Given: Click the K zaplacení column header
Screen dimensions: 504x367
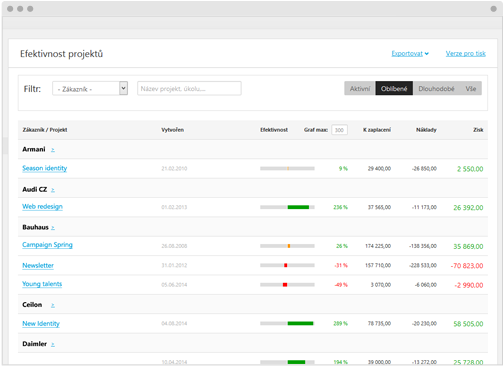Looking at the screenshot, I should [x=377, y=130].
